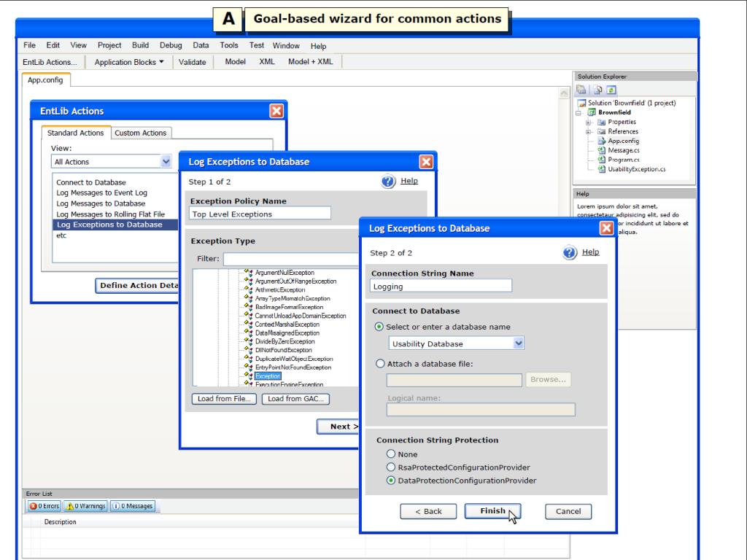
Task: Click the Exception Policy Name field
Action: coord(260,214)
